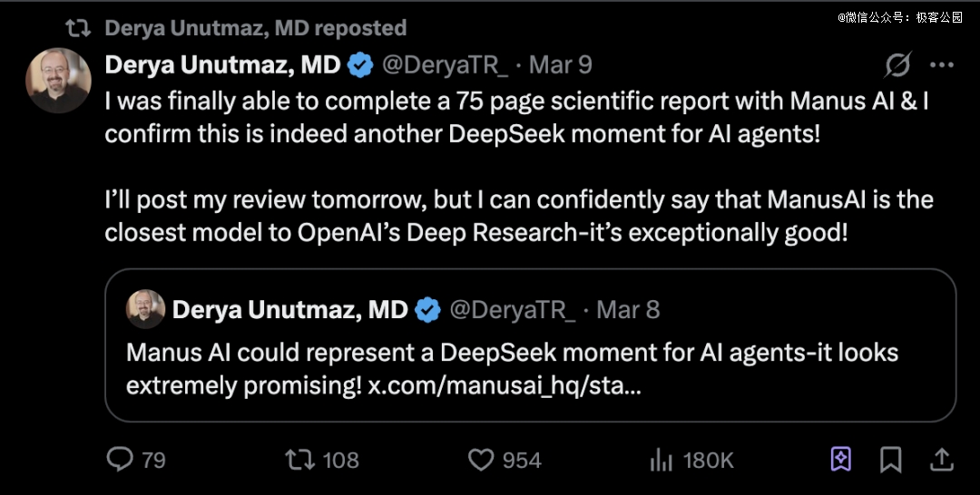Screen dimensions: 980x495
Task: Like the post with heart icon
Action: [x=481, y=461]
